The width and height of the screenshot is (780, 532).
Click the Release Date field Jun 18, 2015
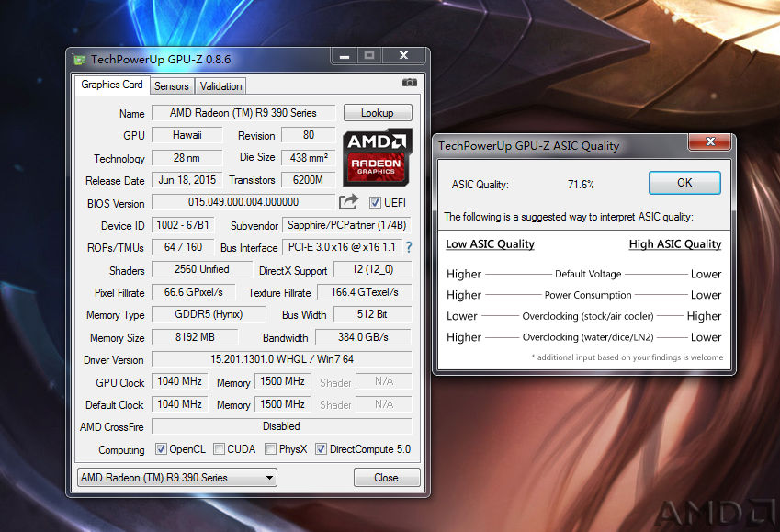tap(187, 180)
